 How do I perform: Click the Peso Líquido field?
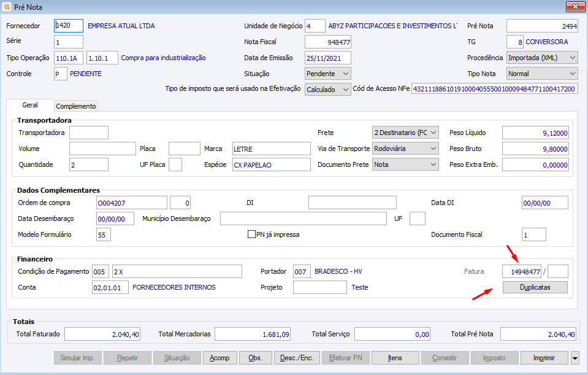(x=535, y=133)
